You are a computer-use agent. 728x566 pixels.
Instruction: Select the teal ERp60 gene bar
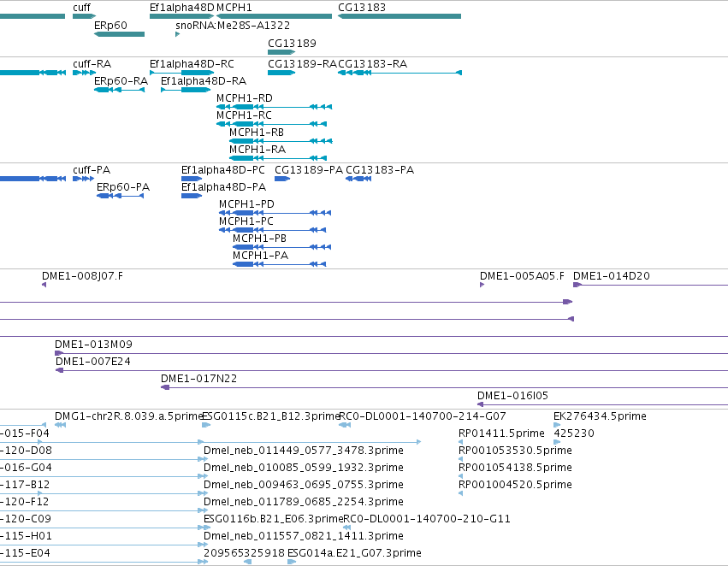tap(119, 34)
